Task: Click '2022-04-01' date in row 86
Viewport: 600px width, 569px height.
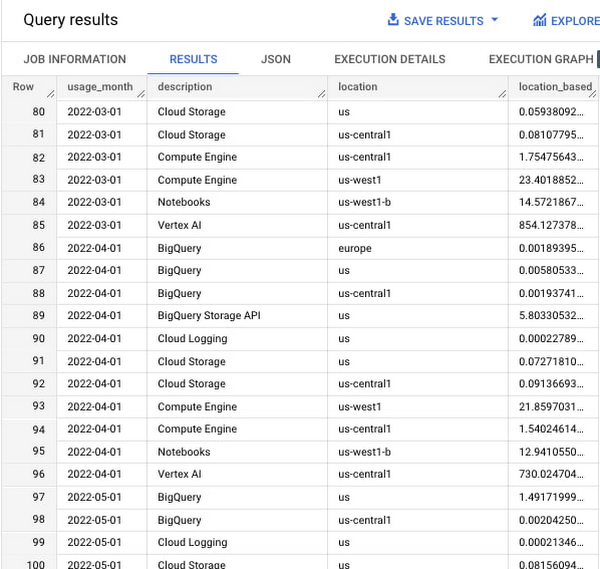Action: coord(94,248)
